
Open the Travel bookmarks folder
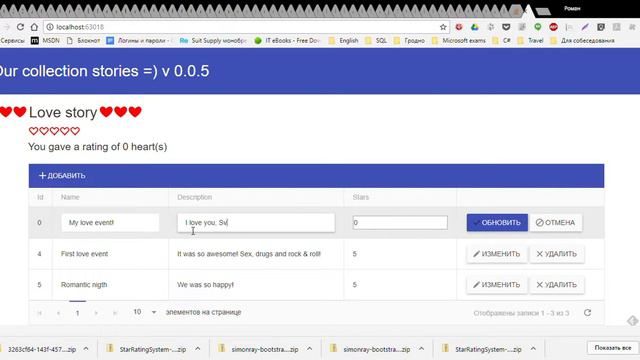click(531, 40)
